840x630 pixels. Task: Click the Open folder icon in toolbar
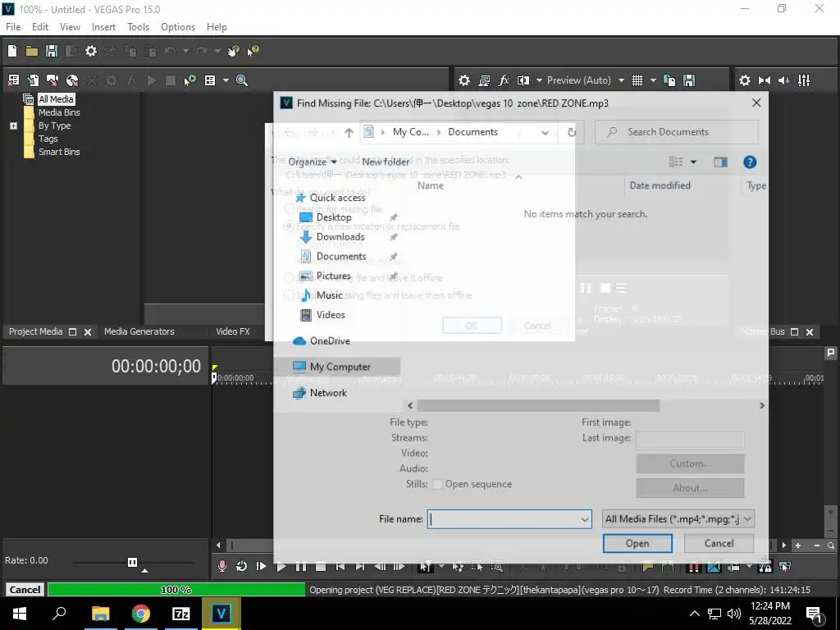pos(32,51)
